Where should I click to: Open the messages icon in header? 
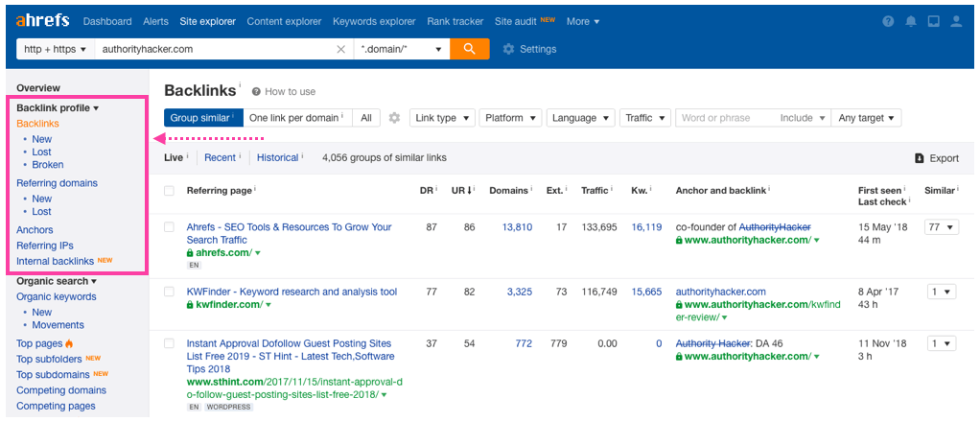[933, 21]
